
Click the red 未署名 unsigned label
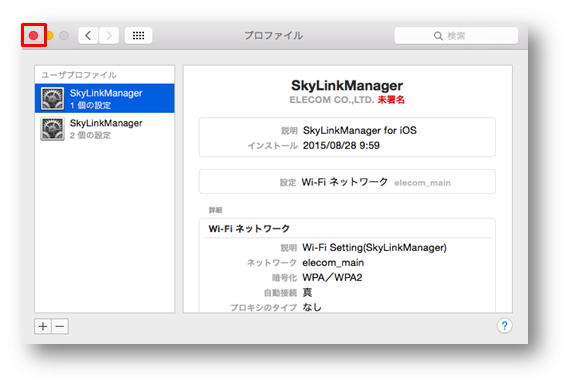coord(391,100)
